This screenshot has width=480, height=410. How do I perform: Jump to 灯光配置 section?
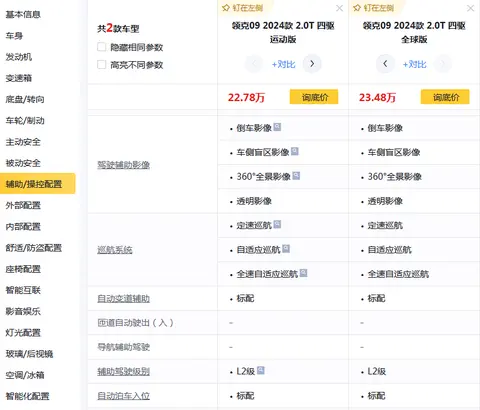[x=23, y=333]
